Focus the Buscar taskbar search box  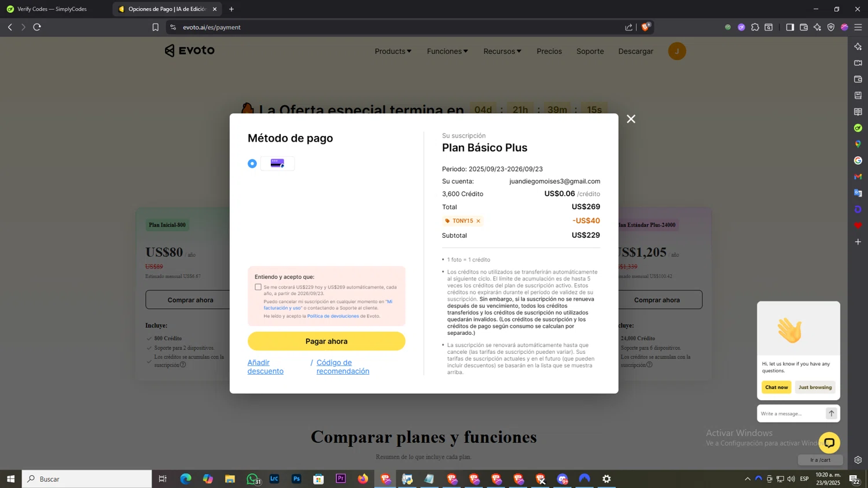87,479
